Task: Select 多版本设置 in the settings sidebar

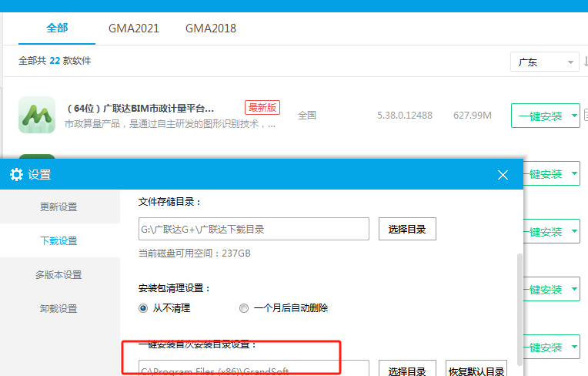Action: click(58, 275)
